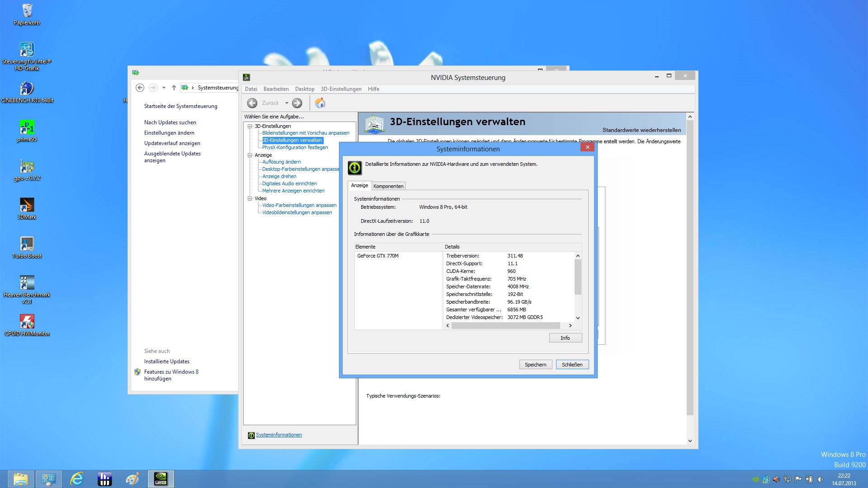
Task: Launch CINEBENCH R10 64Bit shortcut
Action: tap(27, 92)
